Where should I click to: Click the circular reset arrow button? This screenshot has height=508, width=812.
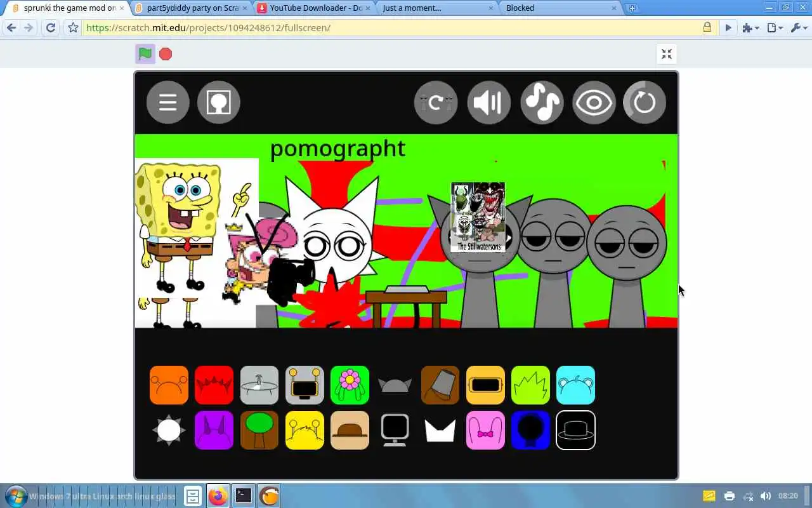tap(645, 102)
